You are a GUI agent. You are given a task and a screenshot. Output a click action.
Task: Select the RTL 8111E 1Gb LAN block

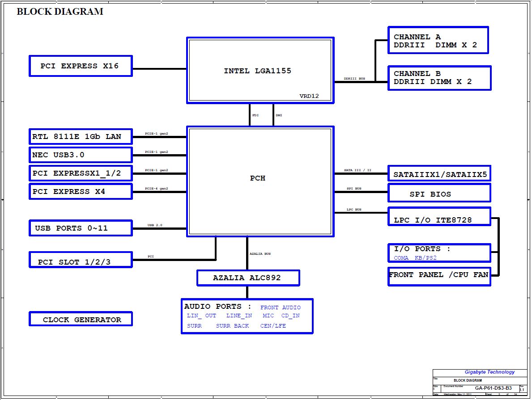coord(81,137)
